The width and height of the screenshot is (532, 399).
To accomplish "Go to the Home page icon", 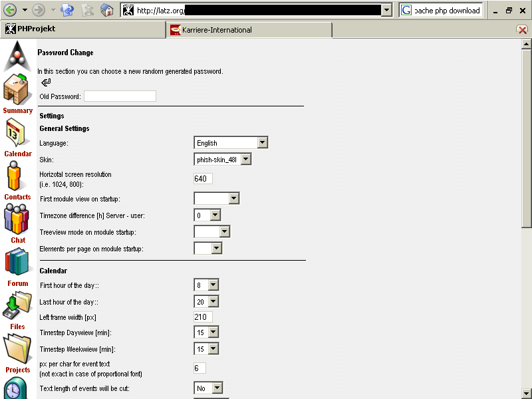I will (x=107, y=10).
